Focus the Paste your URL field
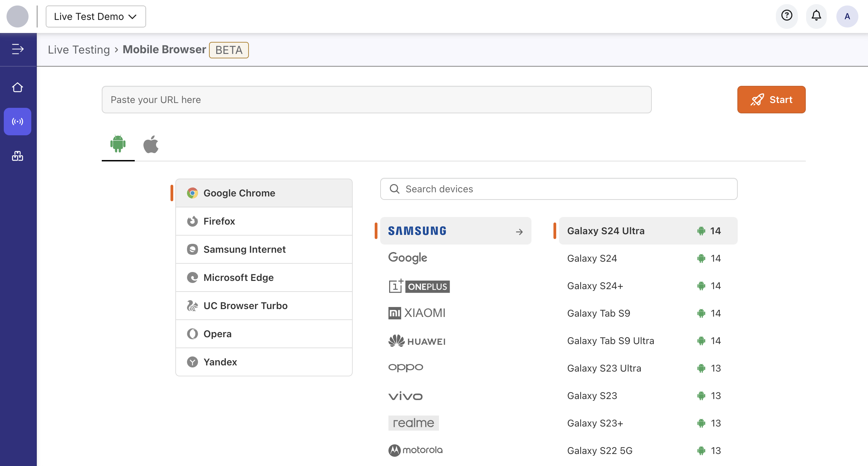Viewport: 868px width, 466px height. point(377,100)
